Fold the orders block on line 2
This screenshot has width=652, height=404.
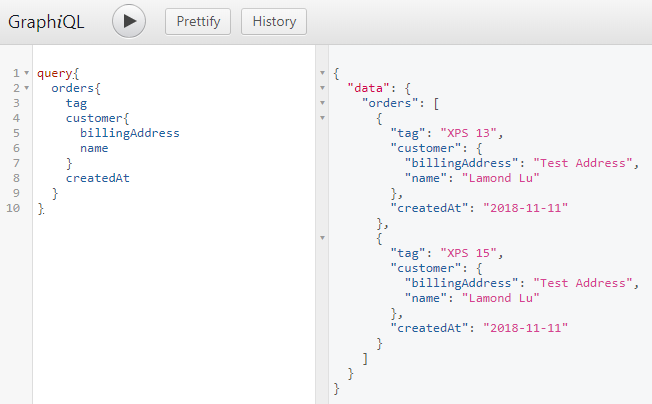[26, 89]
